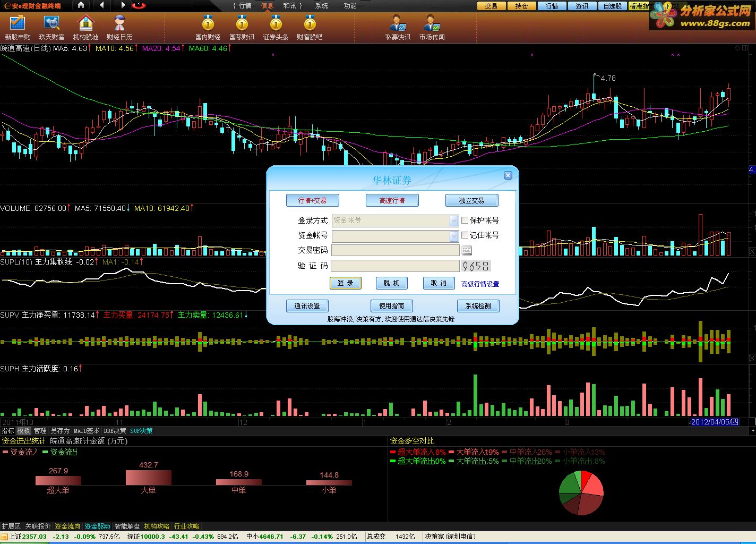Expand the 资金帐号 dropdown
Screen dimensions: 756x544
click(454, 235)
